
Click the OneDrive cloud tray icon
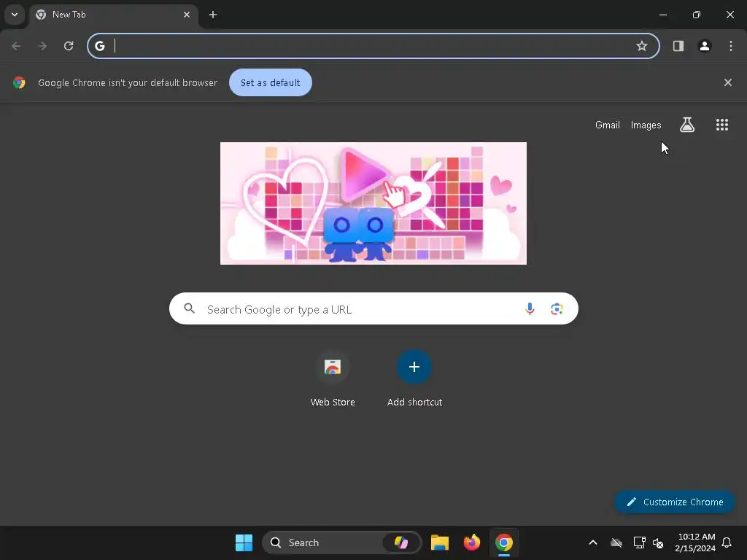coord(616,542)
